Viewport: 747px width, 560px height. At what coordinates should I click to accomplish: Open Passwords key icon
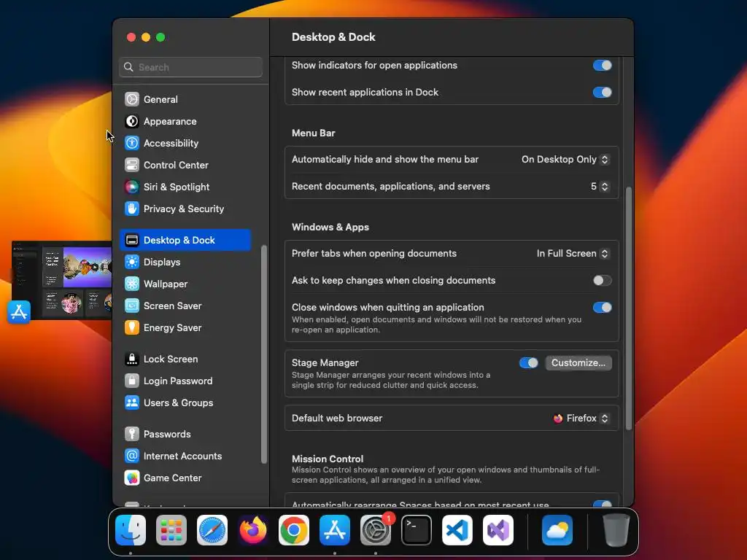[132, 435]
